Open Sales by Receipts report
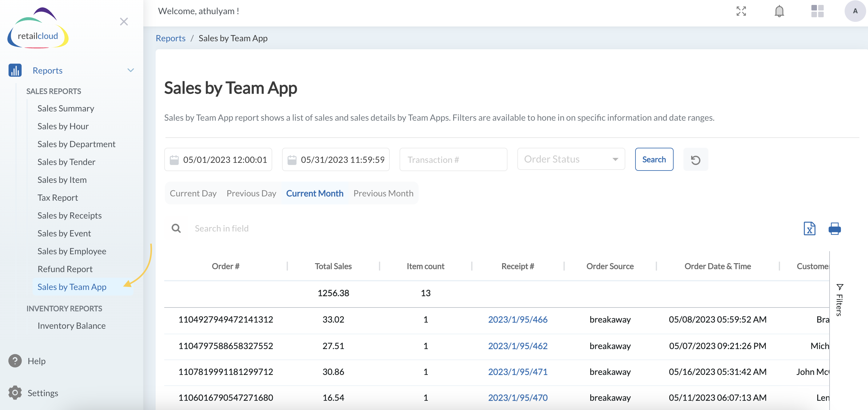This screenshot has width=868, height=410. tap(70, 215)
